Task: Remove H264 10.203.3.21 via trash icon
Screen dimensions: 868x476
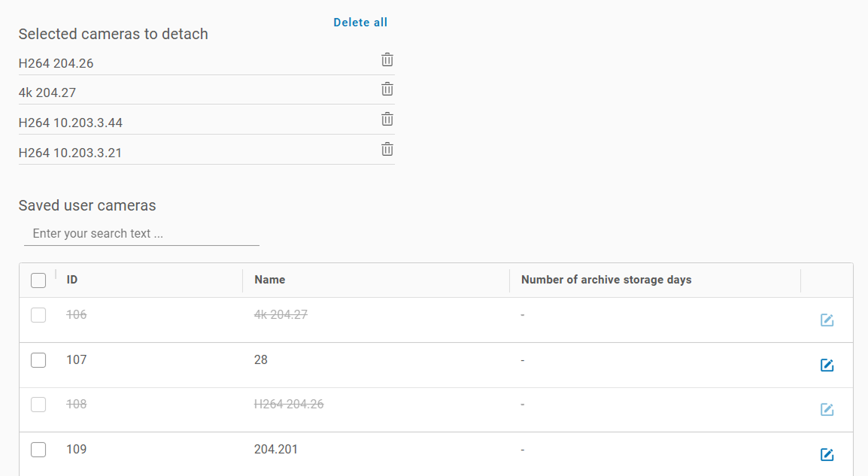Action: [387, 149]
